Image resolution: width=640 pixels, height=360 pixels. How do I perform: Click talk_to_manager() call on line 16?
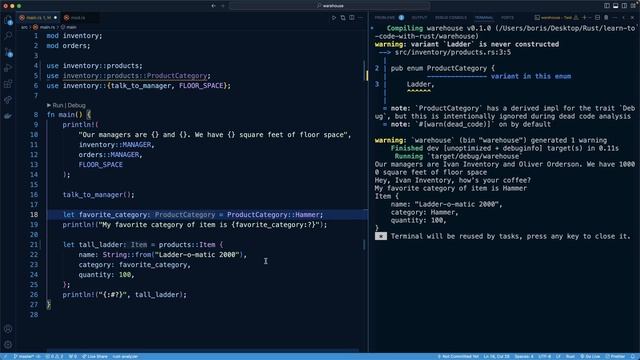98,195
